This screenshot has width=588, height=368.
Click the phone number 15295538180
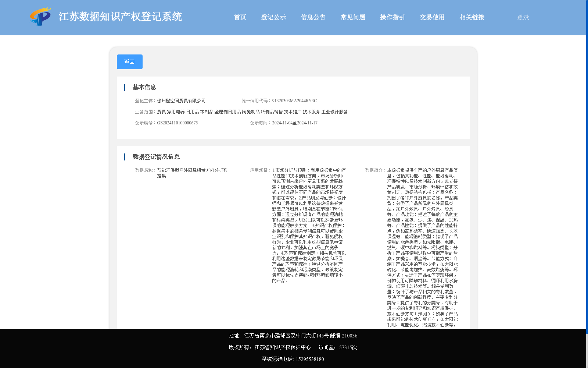310,359
